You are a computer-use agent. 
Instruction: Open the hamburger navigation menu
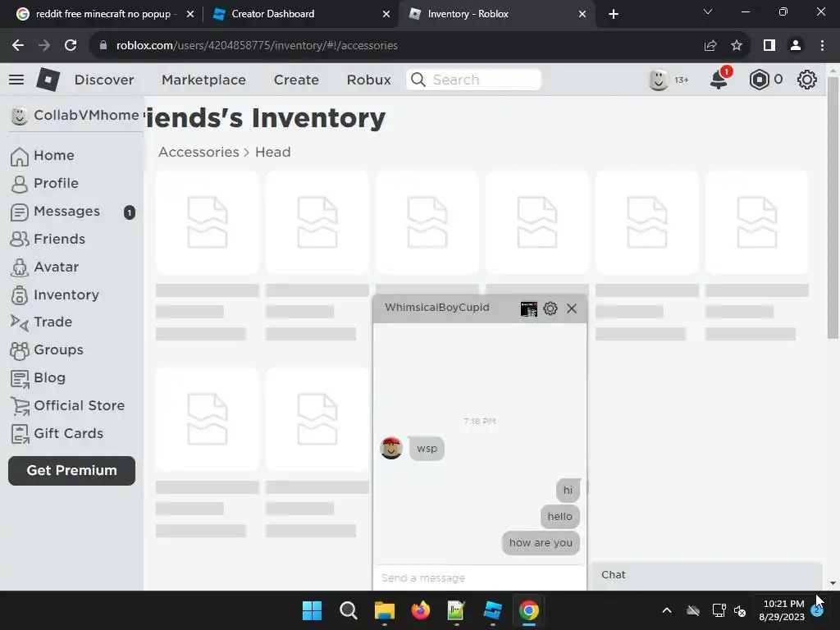pyautogui.click(x=16, y=80)
